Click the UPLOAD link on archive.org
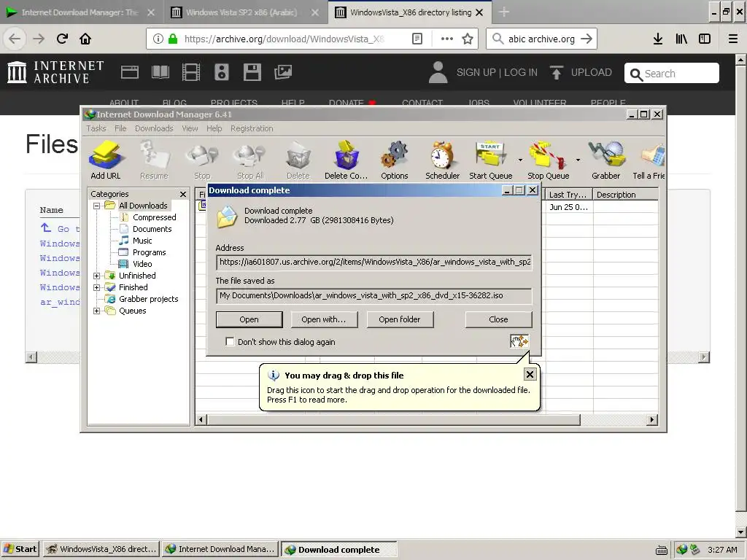The width and height of the screenshot is (747, 560). point(581,72)
